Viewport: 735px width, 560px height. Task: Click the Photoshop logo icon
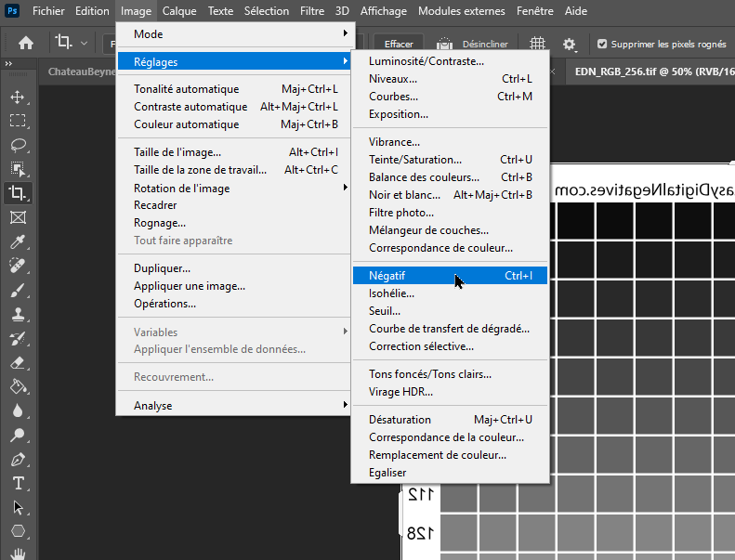pyautogui.click(x=12, y=10)
